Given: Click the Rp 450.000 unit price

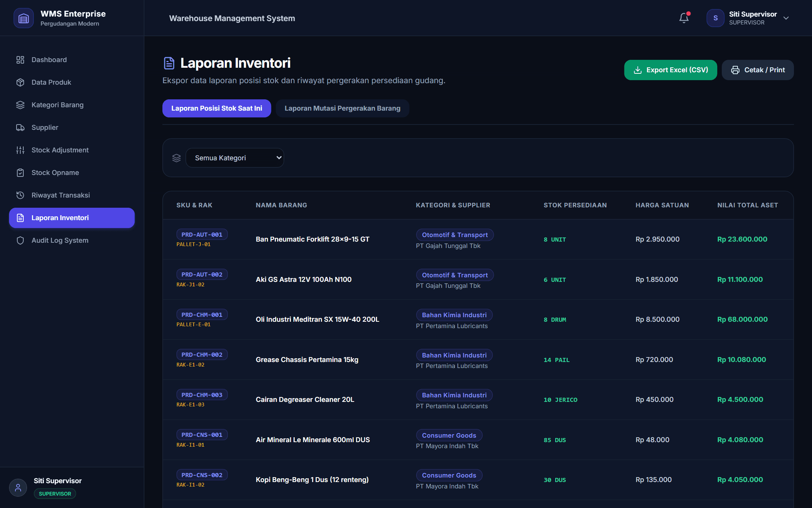Looking at the screenshot, I should [654, 400].
